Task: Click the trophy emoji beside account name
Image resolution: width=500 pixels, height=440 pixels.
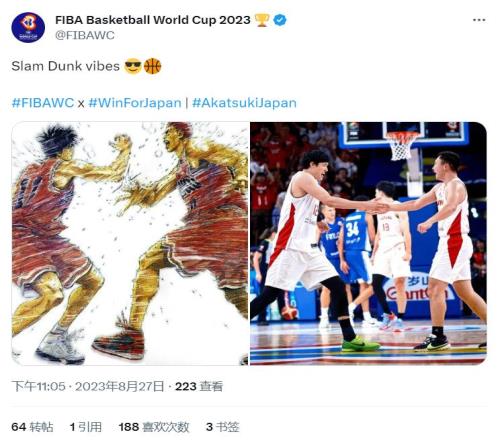Action: click(x=262, y=20)
